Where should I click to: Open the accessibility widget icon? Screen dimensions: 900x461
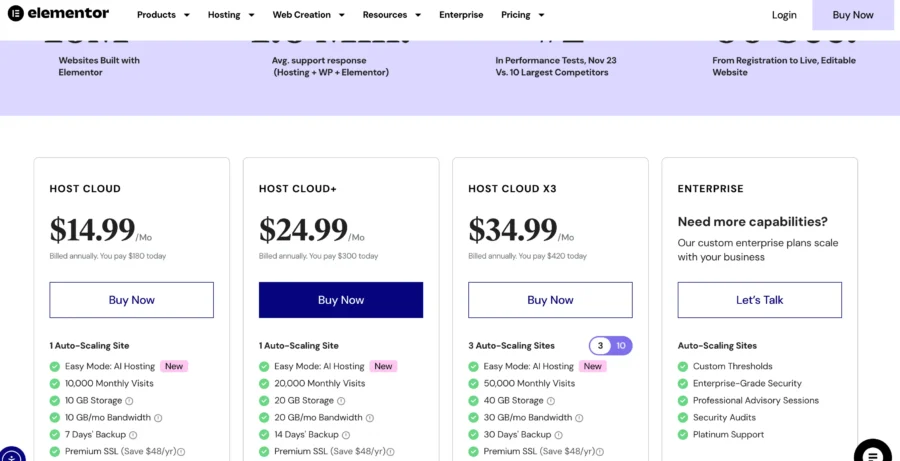[13, 454]
